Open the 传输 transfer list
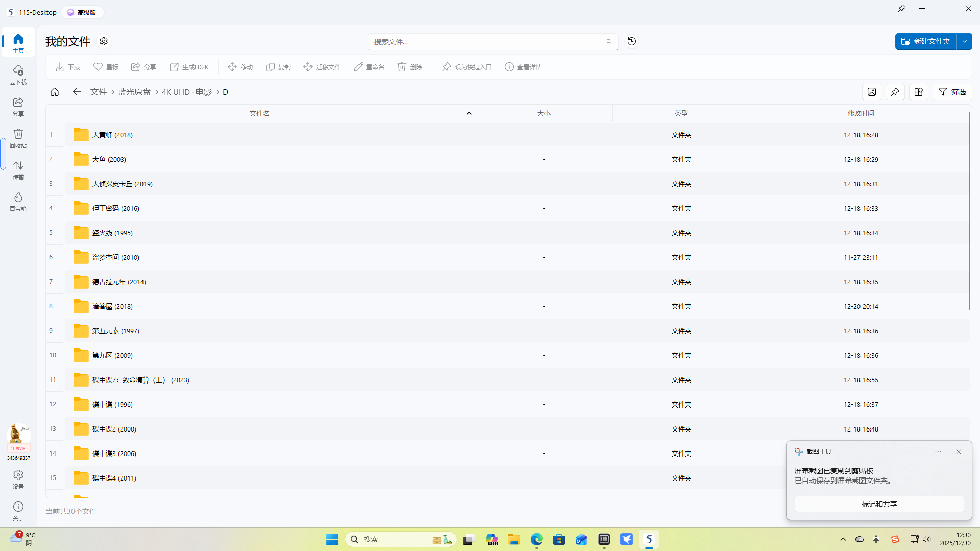980x551 pixels. [x=18, y=170]
